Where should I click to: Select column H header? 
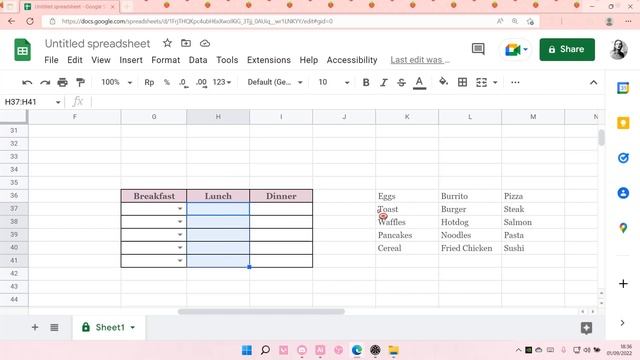pos(218,117)
